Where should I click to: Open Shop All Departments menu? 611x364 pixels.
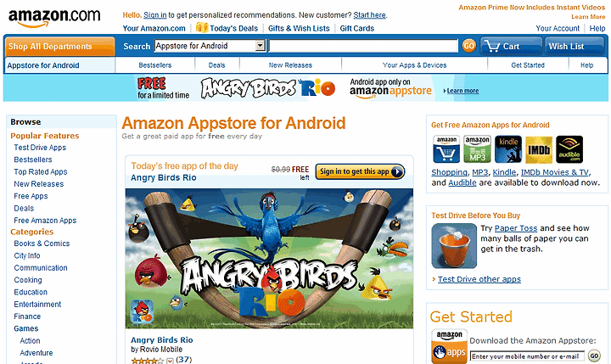(60, 47)
